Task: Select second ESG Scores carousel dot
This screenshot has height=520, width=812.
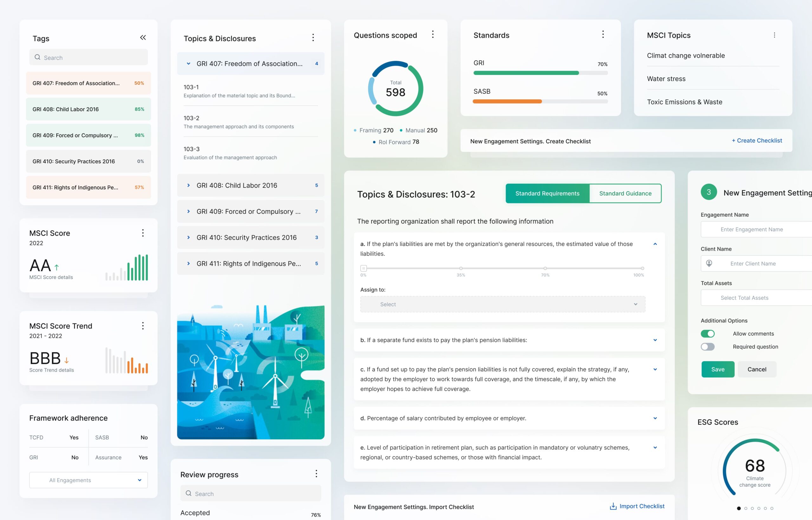Action: tap(745, 508)
